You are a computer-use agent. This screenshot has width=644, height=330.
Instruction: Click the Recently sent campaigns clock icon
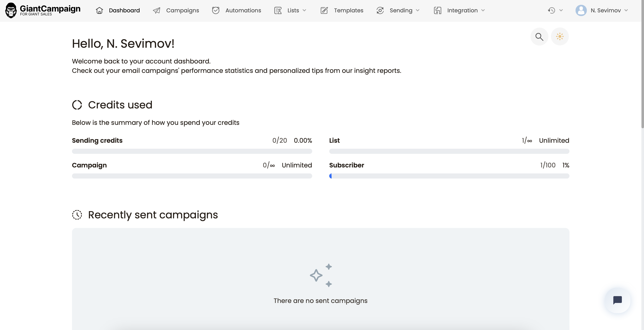[77, 215]
